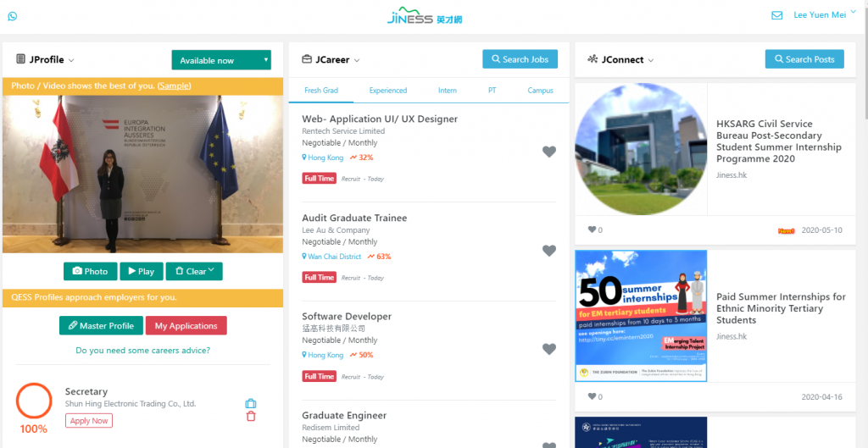Favorite the Web-Application UI/UX Designer job

(548, 152)
